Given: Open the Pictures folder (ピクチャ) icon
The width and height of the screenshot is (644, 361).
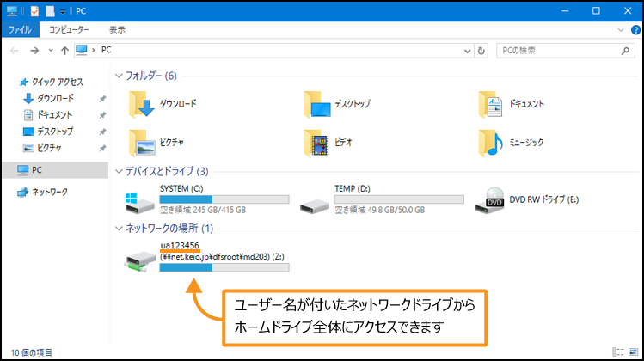Looking at the screenshot, I should coord(141,141).
